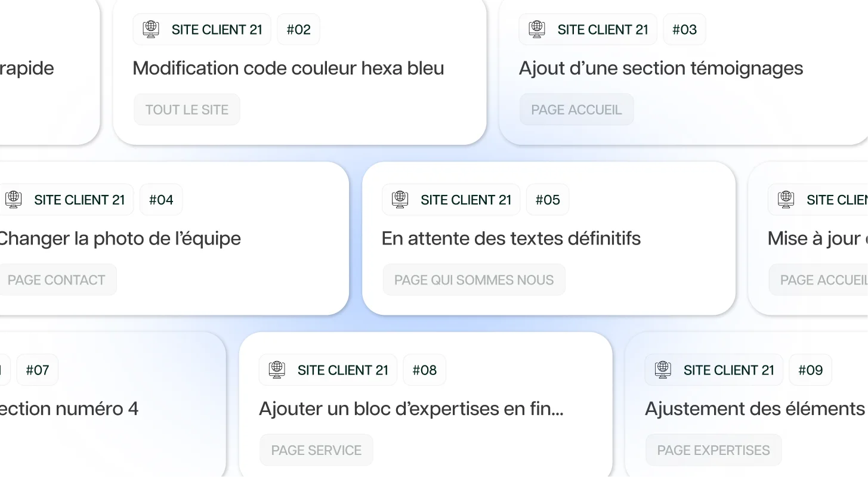The height and width of the screenshot is (477, 868).
Task: Click globe icon on partially visible right card
Action: click(786, 200)
